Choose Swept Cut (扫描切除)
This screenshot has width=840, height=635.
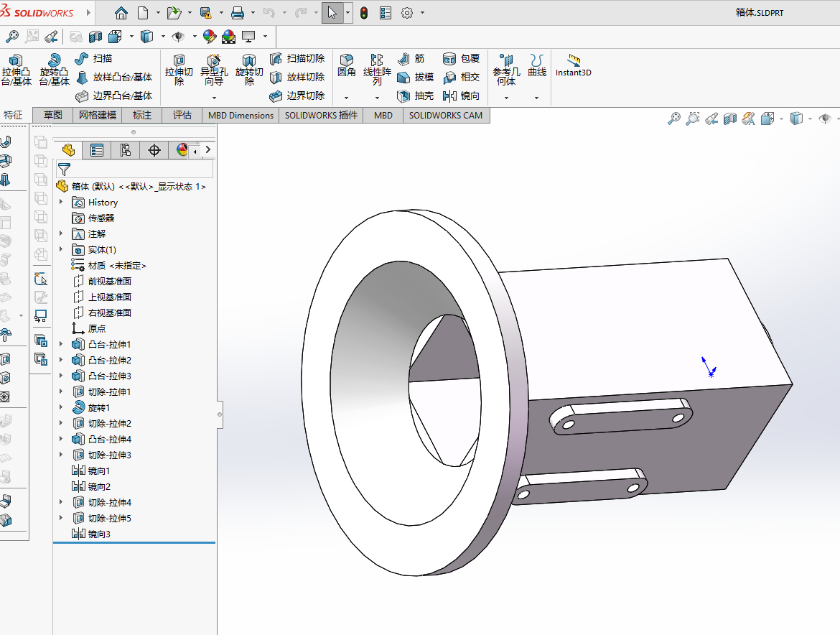297,58
